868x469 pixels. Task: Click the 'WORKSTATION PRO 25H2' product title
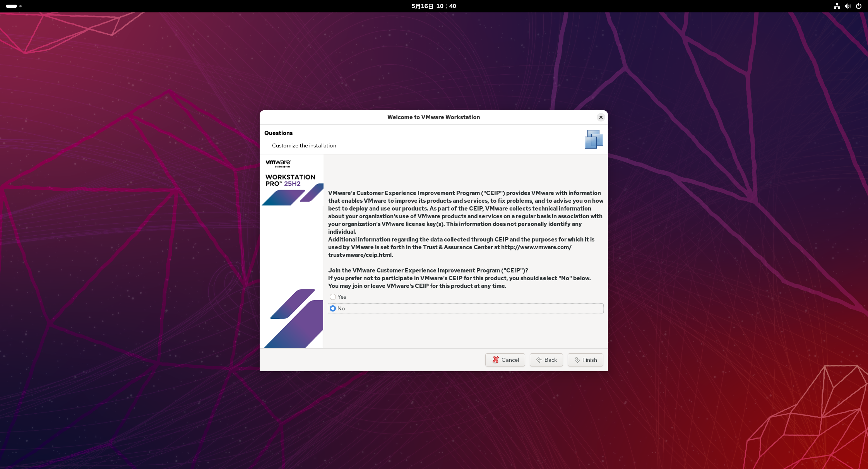point(290,180)
